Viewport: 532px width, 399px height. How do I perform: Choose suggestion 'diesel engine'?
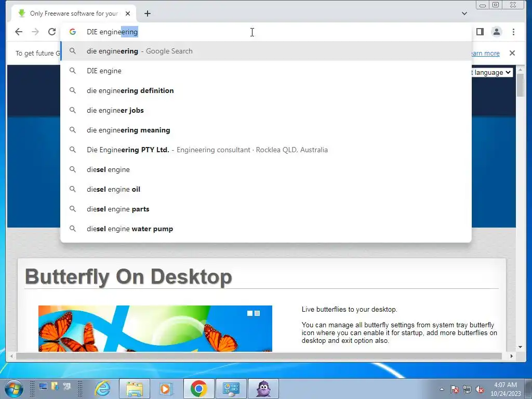click(266, 170)
